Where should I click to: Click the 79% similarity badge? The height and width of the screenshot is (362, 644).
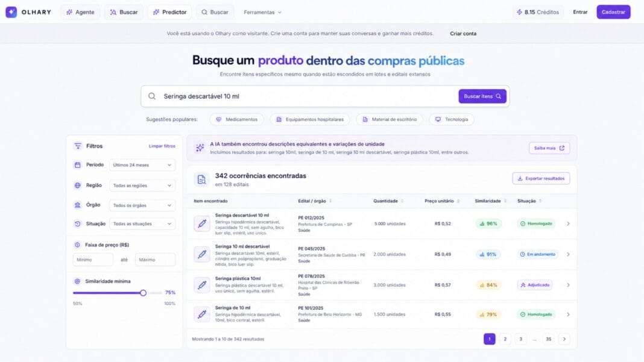click(x=488, y=314)
